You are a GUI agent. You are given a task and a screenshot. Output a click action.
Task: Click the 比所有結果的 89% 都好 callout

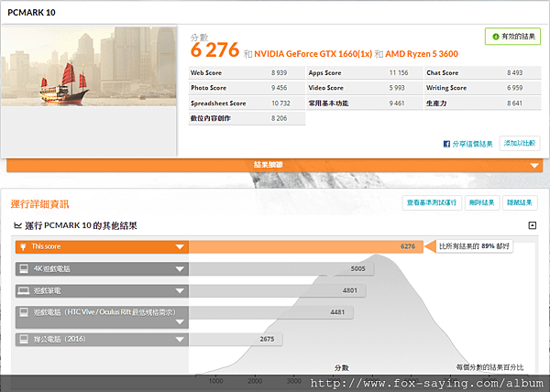[474, 246]
